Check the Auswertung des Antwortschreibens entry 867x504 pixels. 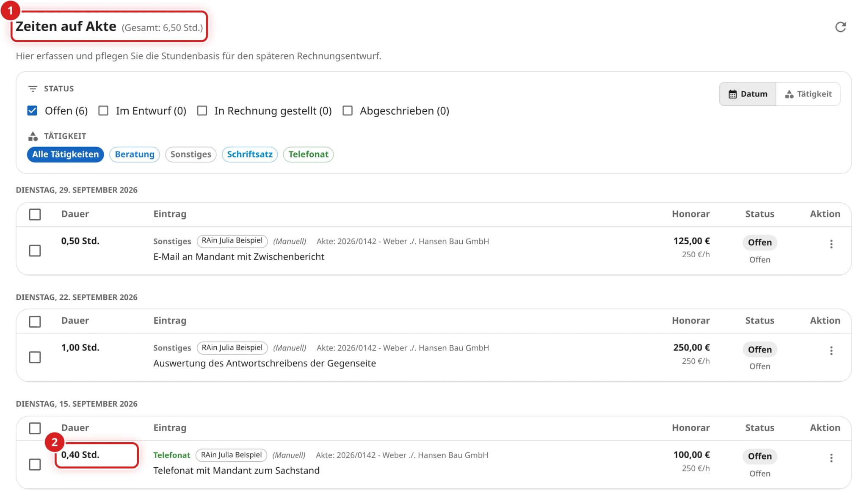coord(35,357)
